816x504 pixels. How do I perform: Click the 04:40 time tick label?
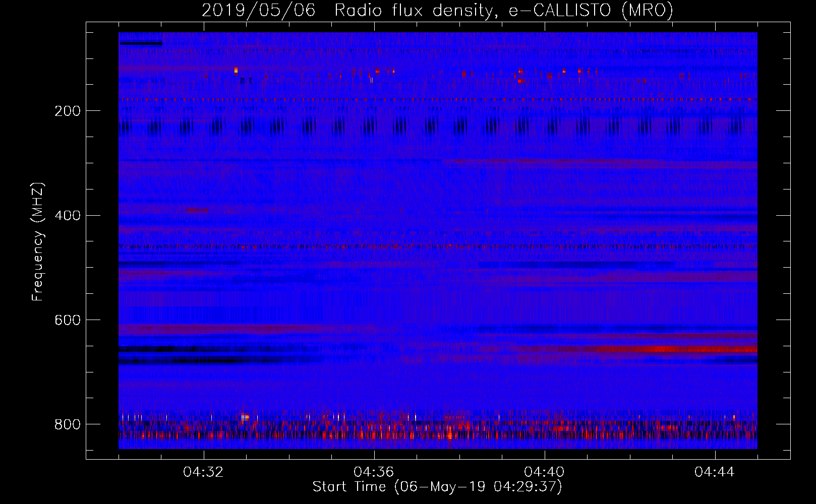click(545, 472)
